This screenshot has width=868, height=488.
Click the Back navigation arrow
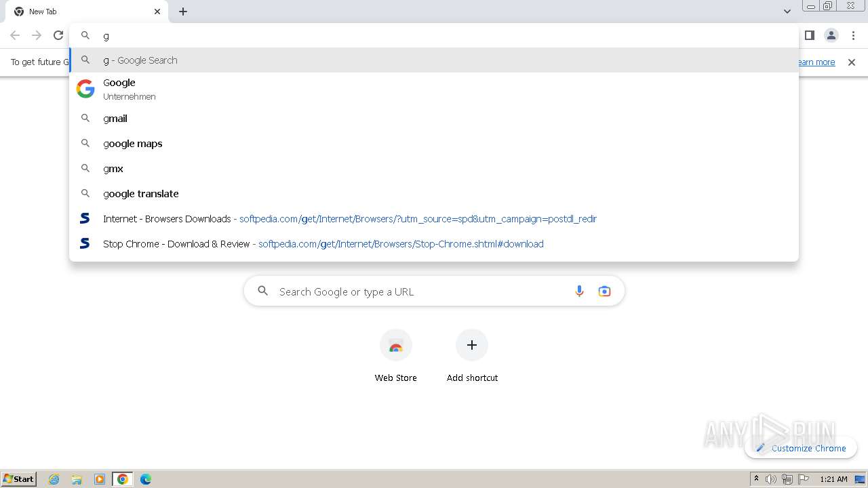(15, 35)
